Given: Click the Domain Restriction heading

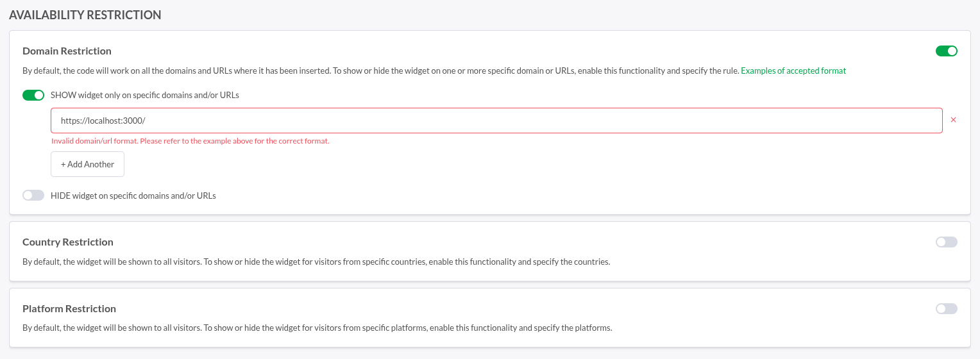Looking at the screenshot, I should click(x=67, y=51).
